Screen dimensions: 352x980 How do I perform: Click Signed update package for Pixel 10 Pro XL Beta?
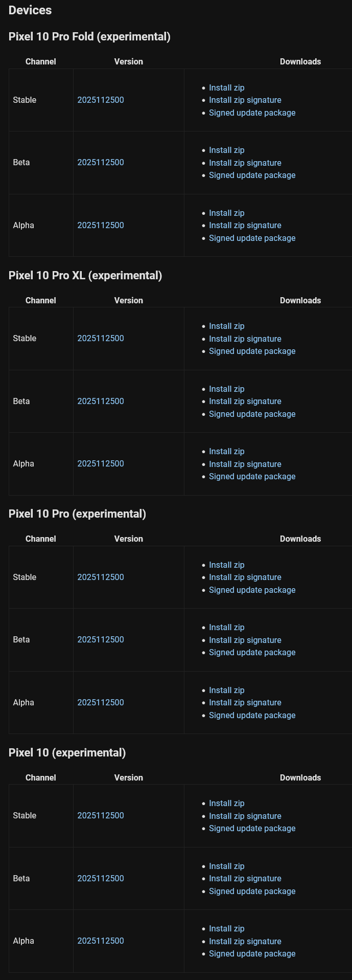pyautogui.click(x=252, y=414)
